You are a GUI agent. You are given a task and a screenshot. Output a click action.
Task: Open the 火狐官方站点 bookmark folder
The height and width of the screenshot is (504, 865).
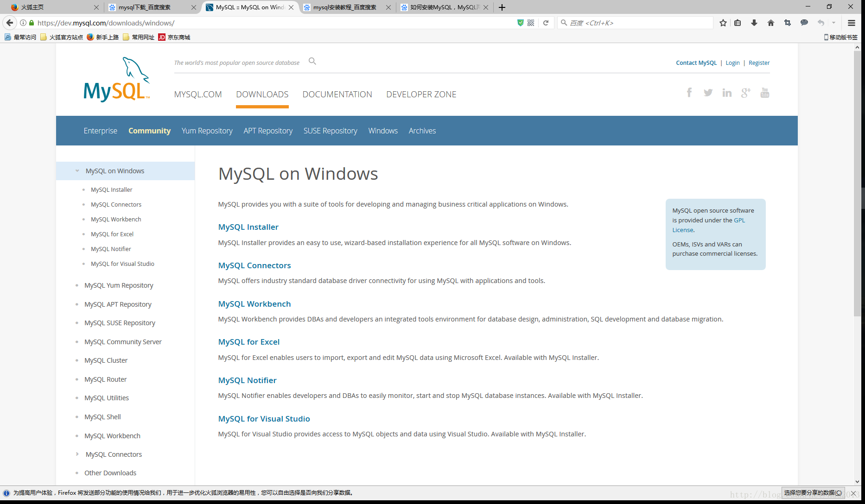coord(62,37)
